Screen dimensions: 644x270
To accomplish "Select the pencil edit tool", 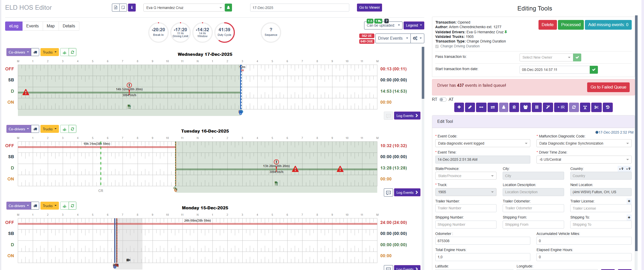I will 470,107.
